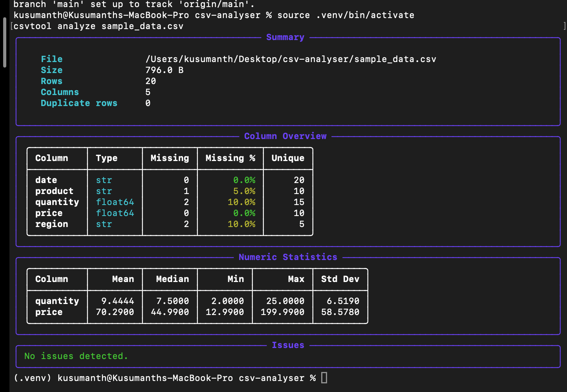This screenshot has width=567, height=392.
Task: Click the Summary panel title
Action: tap(285, 37)
